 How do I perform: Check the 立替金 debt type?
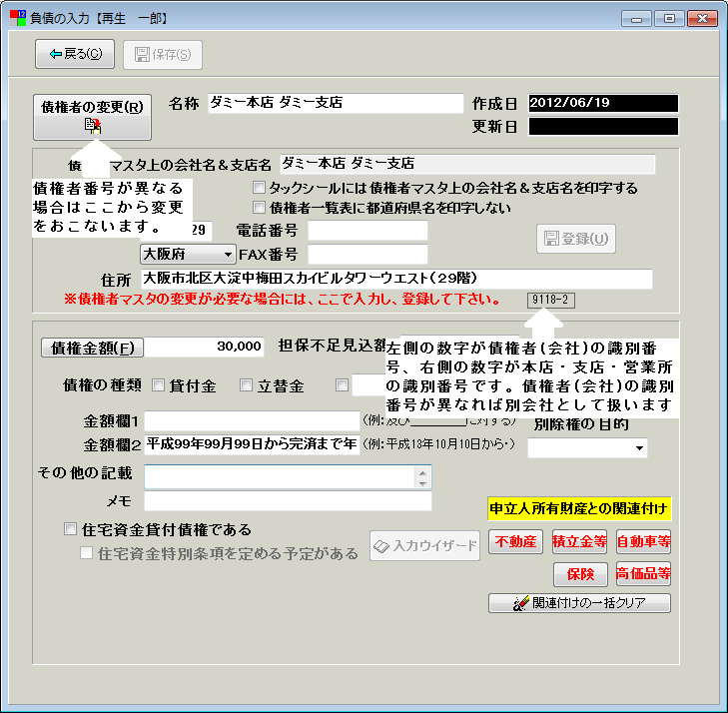pos(247,385)
